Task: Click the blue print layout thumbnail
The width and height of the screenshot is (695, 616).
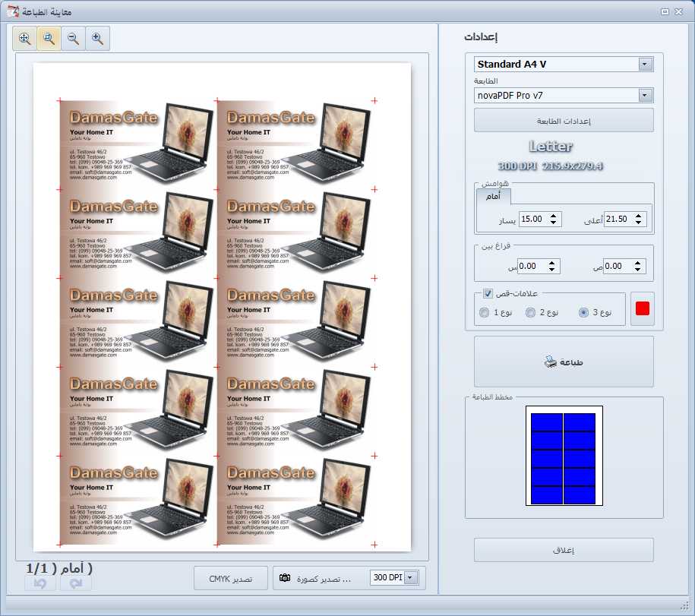Action: coord(564,456)
